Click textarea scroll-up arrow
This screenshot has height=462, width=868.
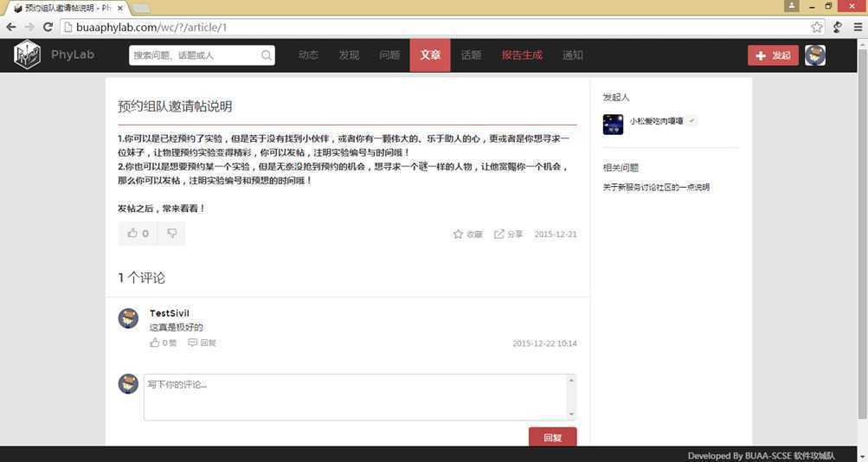[x=571, y=380]
